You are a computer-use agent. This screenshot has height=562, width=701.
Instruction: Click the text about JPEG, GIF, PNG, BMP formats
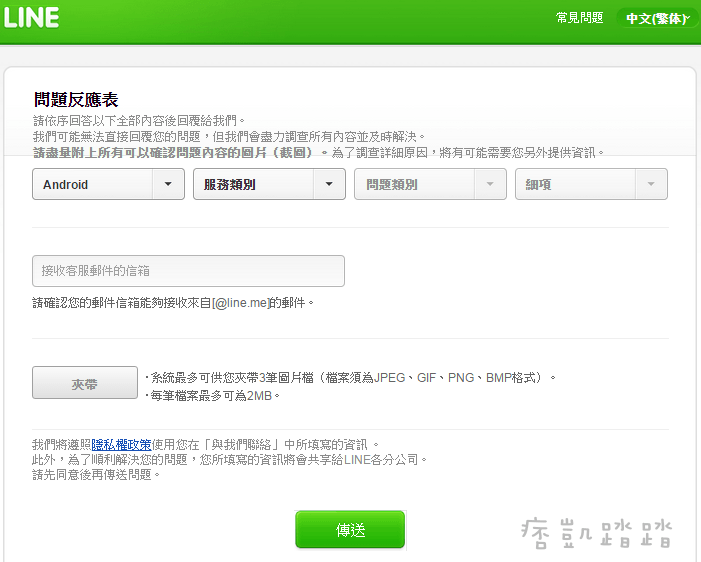(x=350, y=378)
